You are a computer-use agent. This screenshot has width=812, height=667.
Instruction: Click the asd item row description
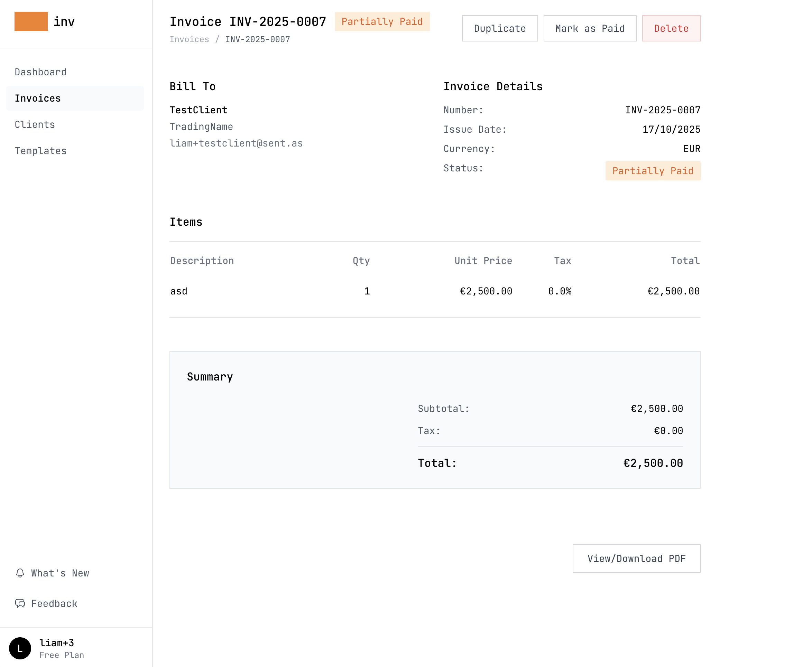[179, 291]
